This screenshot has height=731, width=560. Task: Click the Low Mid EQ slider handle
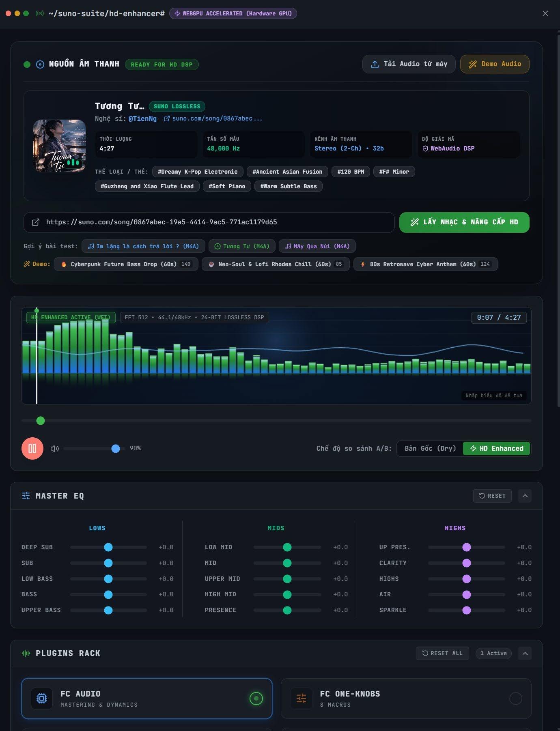tap(287, 547)
